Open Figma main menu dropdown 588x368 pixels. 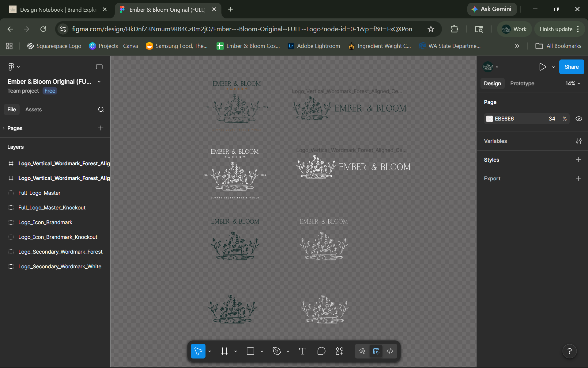pos(14,67)
